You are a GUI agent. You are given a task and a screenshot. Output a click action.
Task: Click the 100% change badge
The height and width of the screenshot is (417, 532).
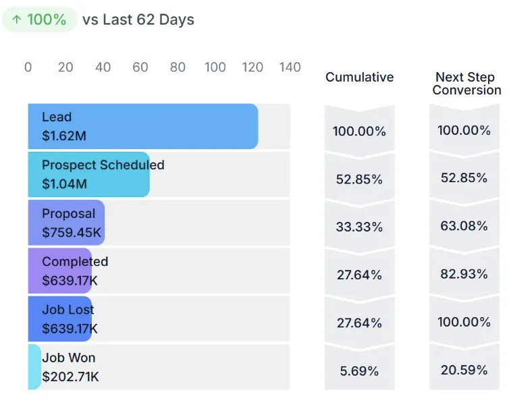[x=39, y=20]
